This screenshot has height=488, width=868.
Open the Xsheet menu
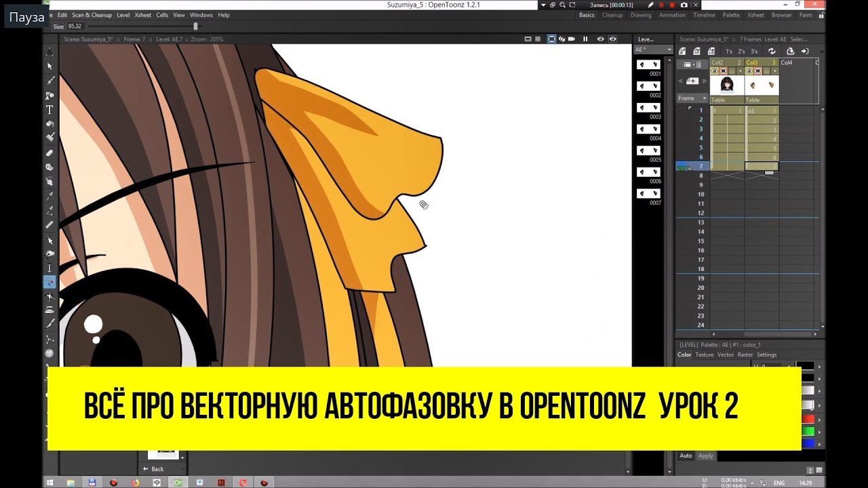(x=143, y=15)
